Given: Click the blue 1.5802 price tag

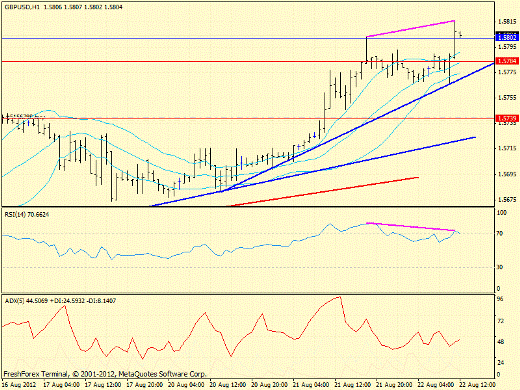Looking at the screenshot, I should click(507, 37).
